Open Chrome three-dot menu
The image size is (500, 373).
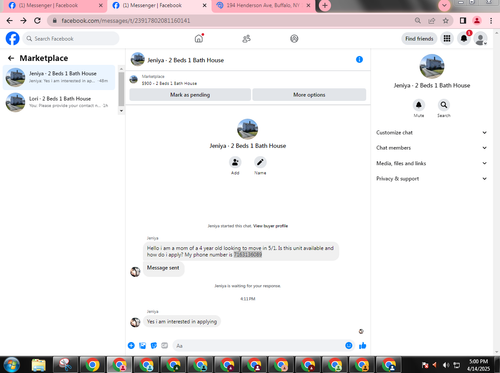tap(491, 21)
